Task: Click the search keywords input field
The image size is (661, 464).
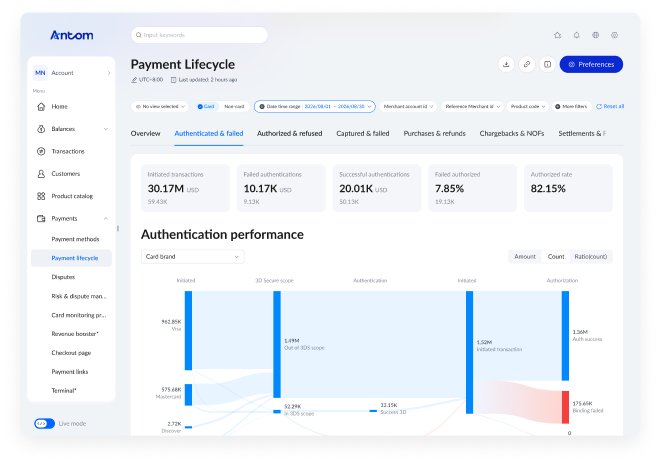Action: coord(199,35)
